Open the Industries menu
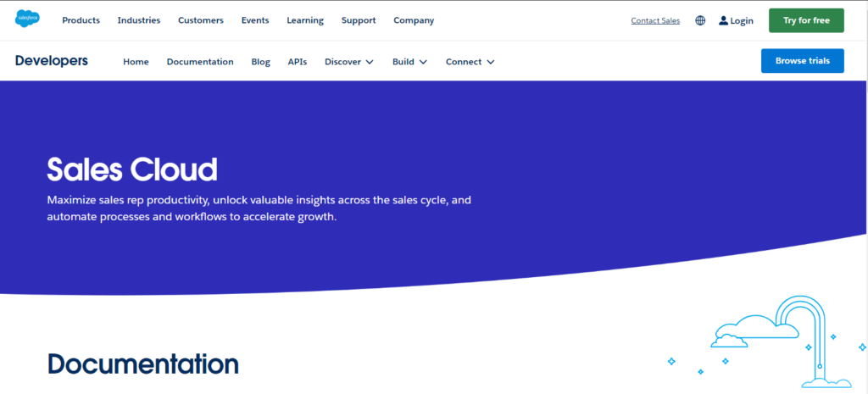 139,20
